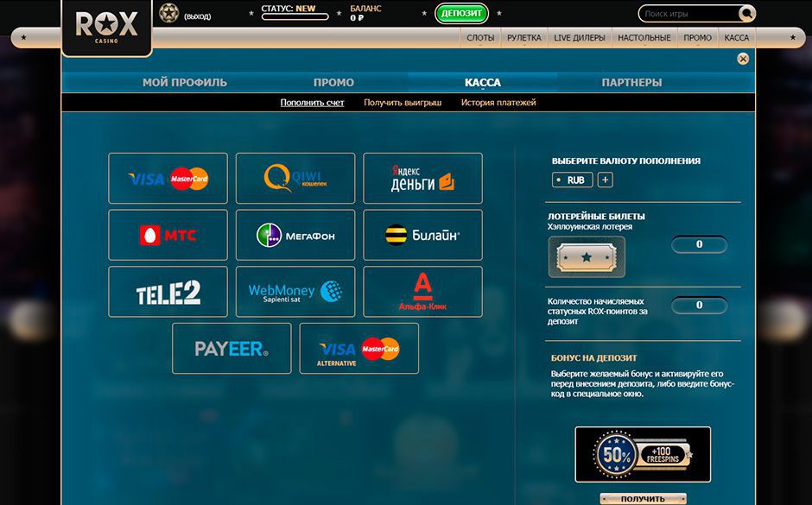Open the Касса menu in top navigation
This screenshot has height=505, width=812.
[736, 38]
